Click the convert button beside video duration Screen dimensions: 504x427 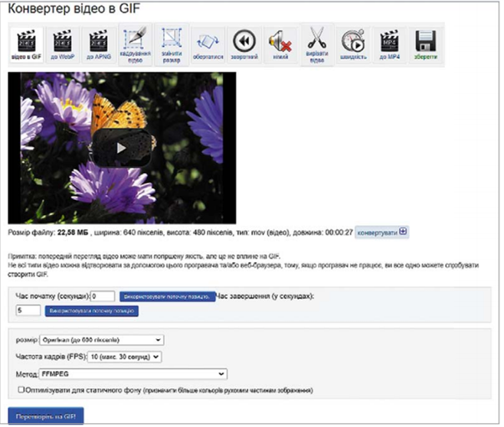[x=381, y=232]
